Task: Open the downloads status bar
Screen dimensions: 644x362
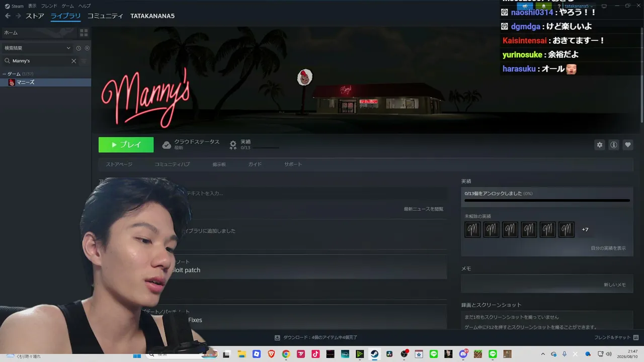Action: (x=316, y=338)
